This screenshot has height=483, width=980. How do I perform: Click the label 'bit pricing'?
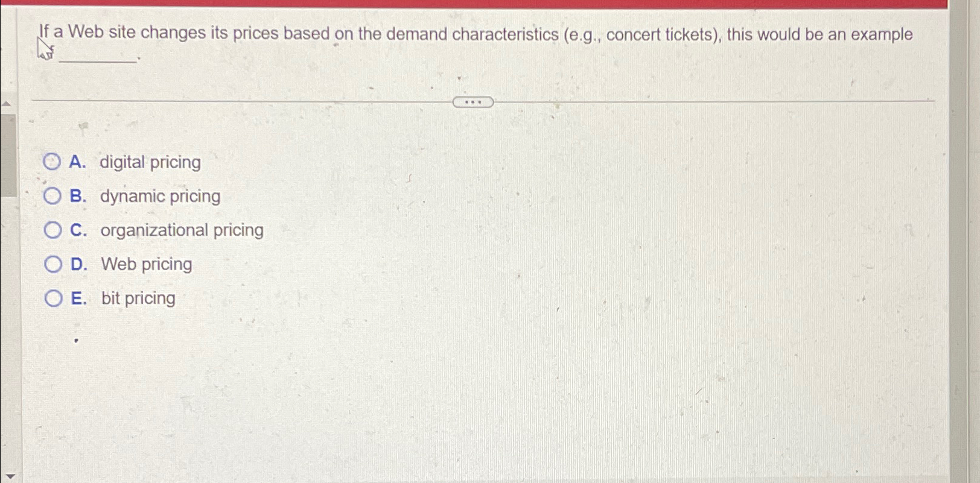137,298
